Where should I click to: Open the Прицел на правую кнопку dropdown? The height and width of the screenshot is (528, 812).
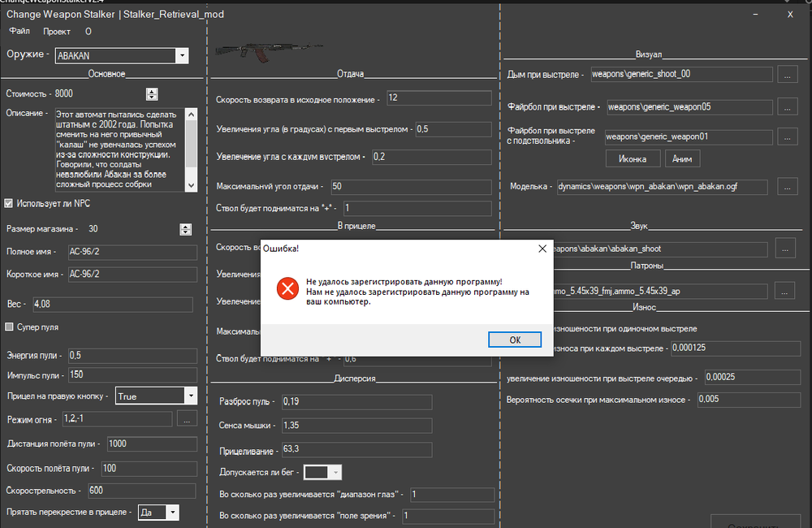pos(190,396)
